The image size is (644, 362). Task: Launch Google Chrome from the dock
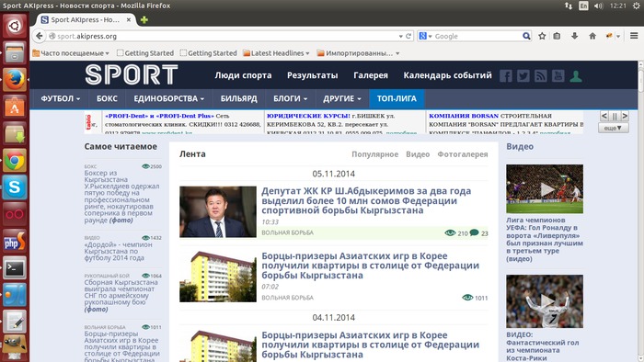coord(15,160)
